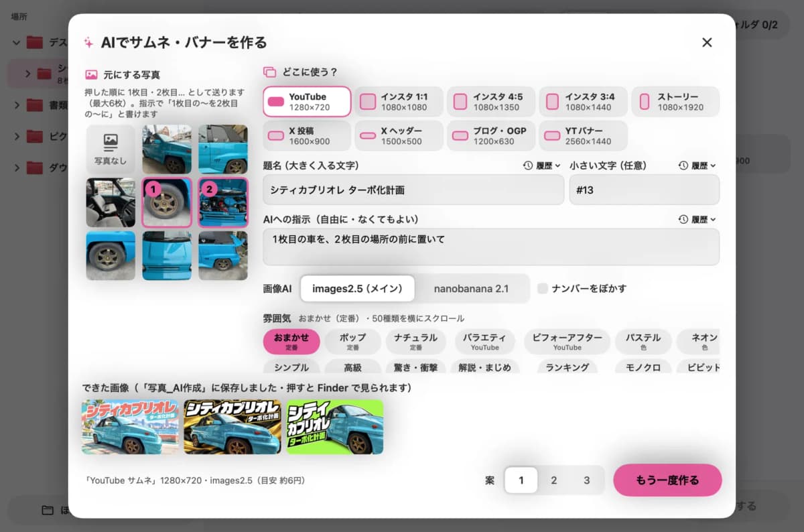The width and height of the screenshot is (804, 532).
Task: Enable the ナンバーをぼかす checkbox
Action: pos(543,289)
